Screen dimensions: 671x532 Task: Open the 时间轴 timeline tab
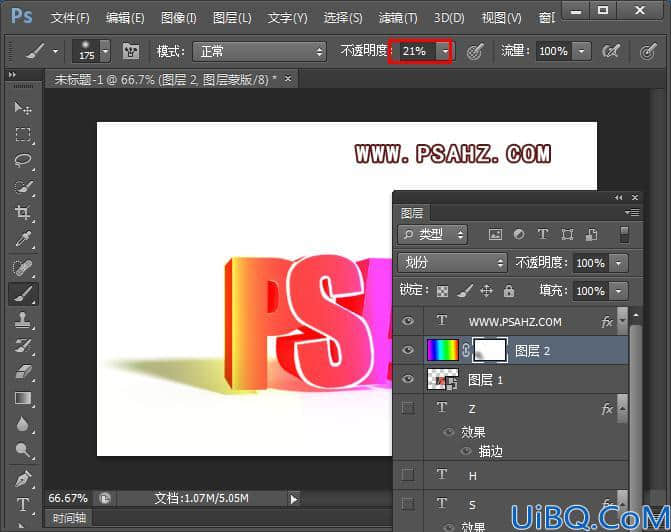(x=69, y=518)
